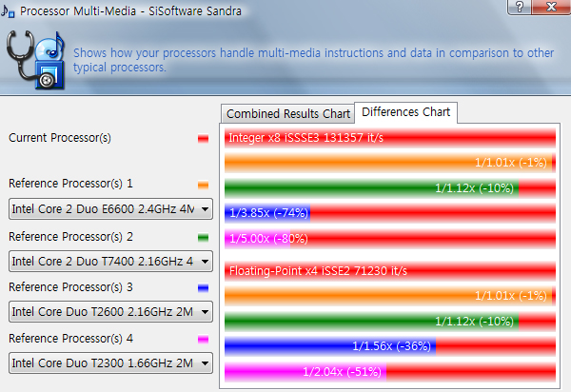Click the floating-point 1/1.56x (-36%) bar
571x392 pixels.
click(x=330, y=346)
